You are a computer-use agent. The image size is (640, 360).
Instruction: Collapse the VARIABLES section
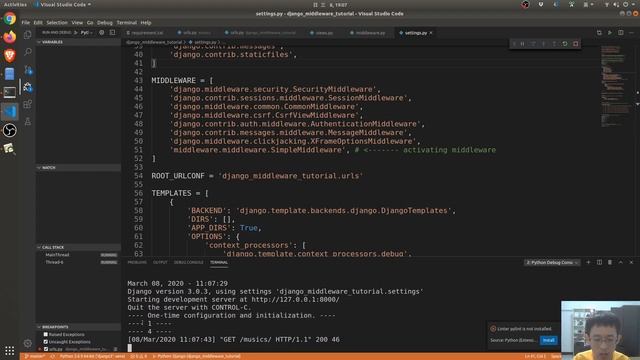(x=78, y=42)
